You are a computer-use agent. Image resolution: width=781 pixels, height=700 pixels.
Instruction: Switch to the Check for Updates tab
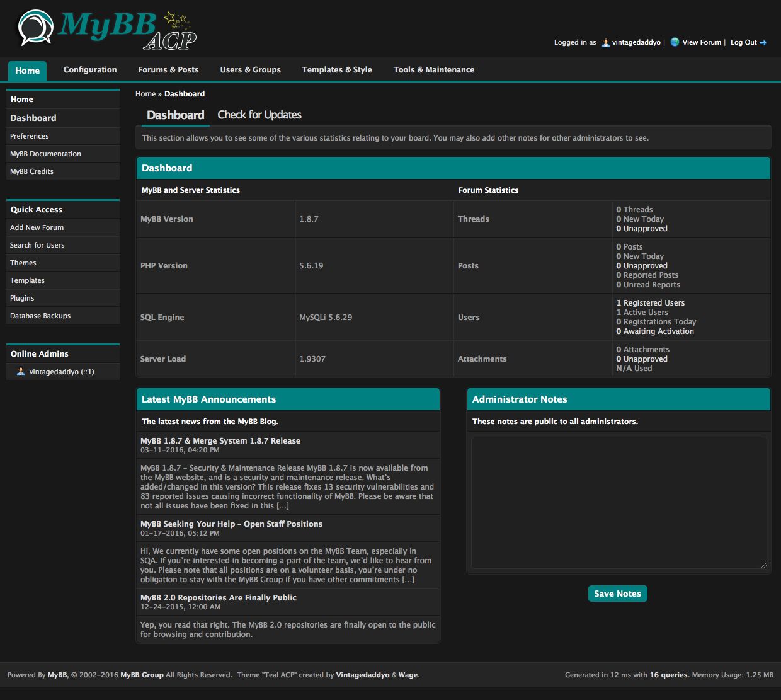(259, 115)
